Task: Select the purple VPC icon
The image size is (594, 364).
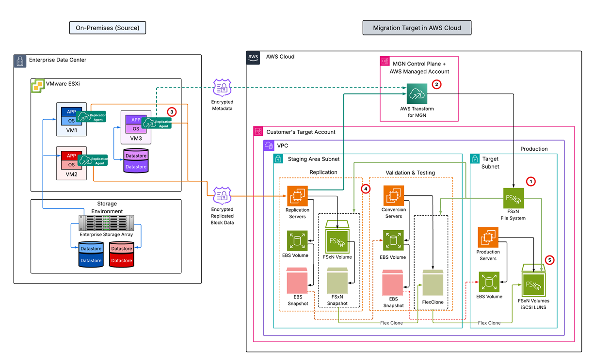Action: 269,145
